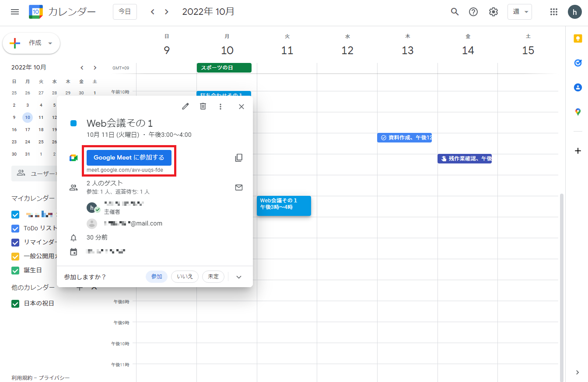Open Google Tasks in side panel
The height and width of the screenshot is (382, 588).
pos(578,63)
